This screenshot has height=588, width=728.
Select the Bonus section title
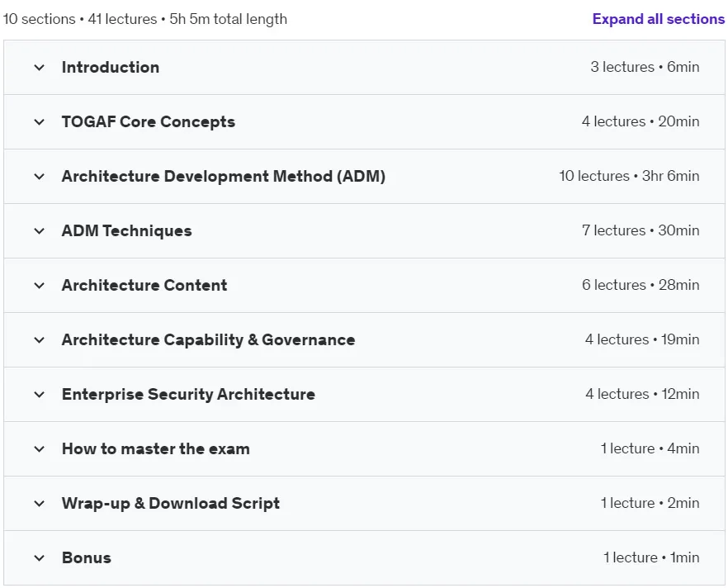click(x=87, y=557)
